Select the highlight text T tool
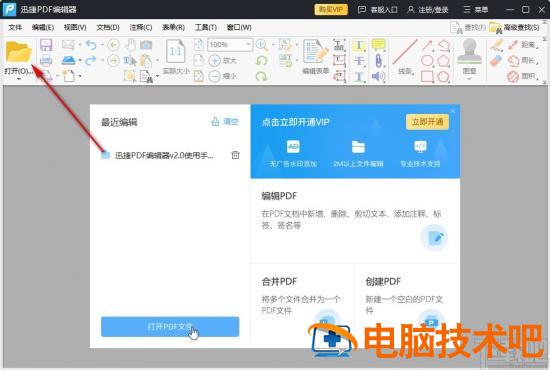550x370 pixels. (359, 45)
